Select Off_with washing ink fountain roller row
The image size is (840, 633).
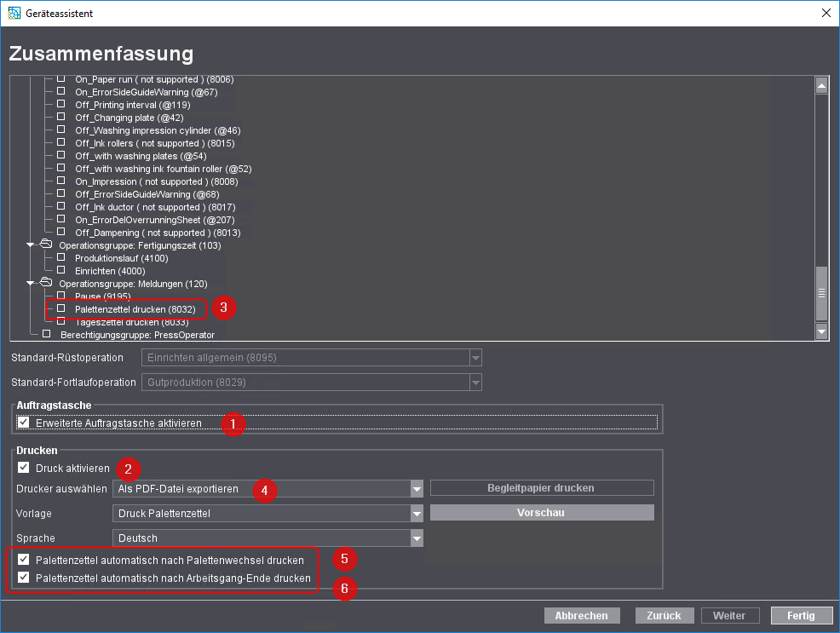pyautogui.click(x=163, y=169)
